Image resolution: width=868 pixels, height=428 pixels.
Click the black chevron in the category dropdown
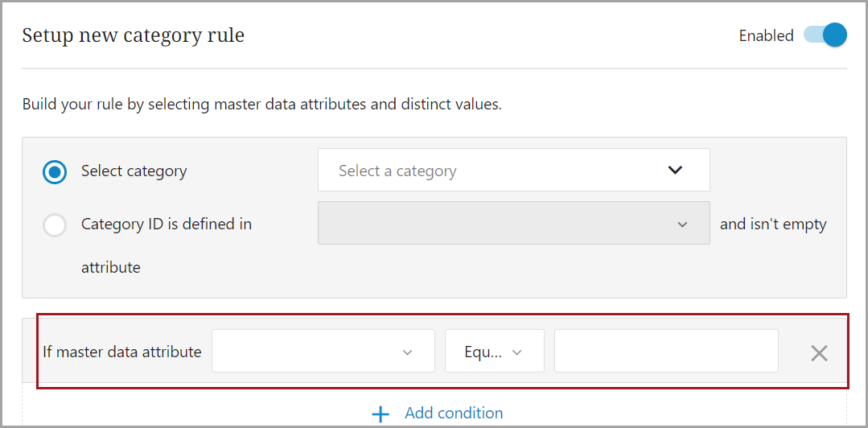coord(675,170)
